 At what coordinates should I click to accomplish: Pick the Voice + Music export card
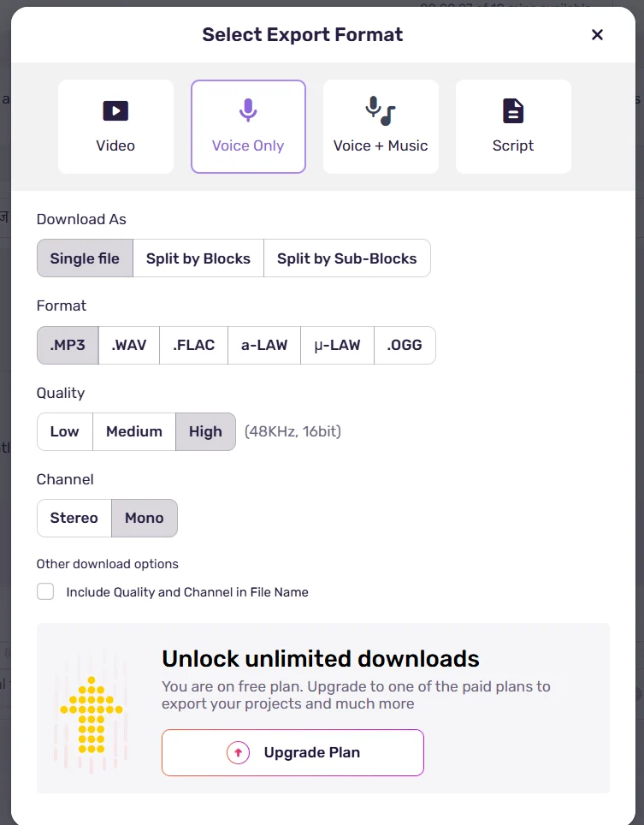(x=381, y=127)
